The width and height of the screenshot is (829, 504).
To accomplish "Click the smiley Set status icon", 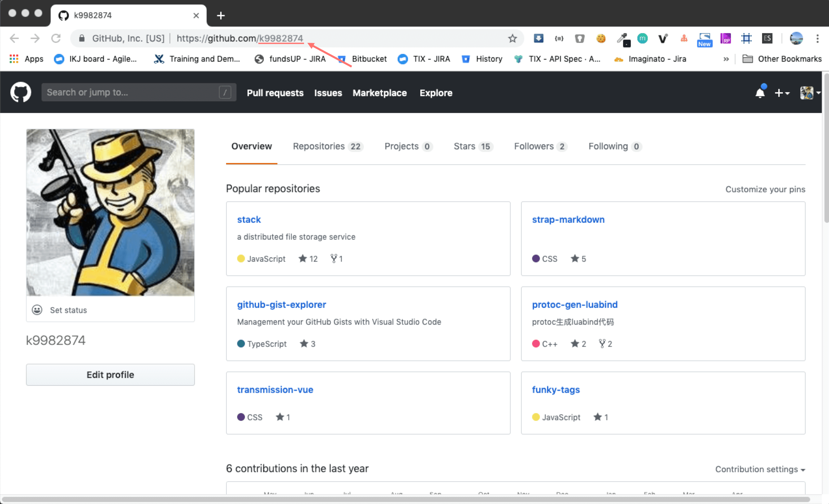I will click(37, 309).
